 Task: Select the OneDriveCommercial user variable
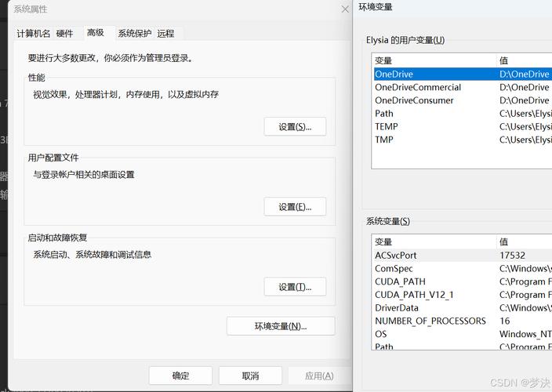click(x=463, y=87)
